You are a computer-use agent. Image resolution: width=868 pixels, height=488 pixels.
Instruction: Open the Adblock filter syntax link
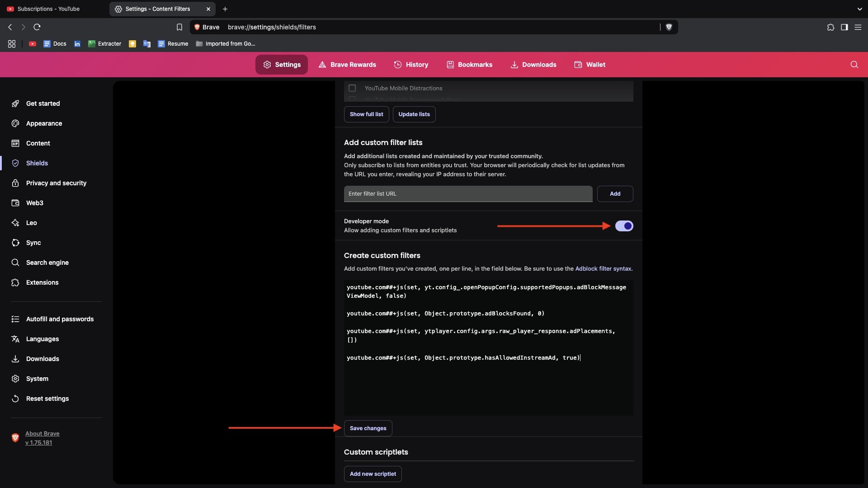(603, 268)
